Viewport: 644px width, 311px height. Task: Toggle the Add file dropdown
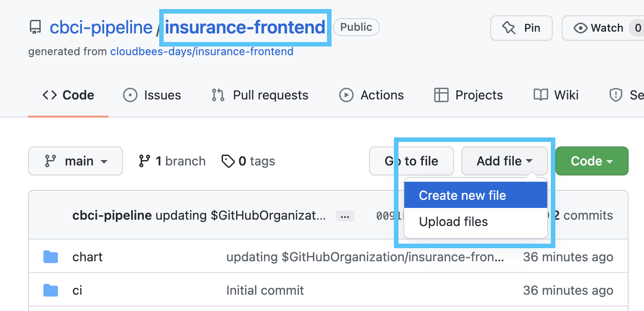(504, 161)
